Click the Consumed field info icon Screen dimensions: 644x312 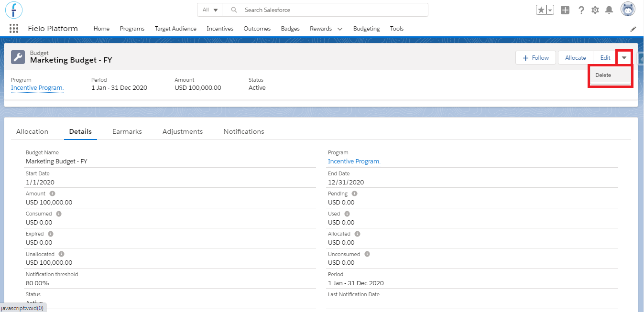pos(58,214)
